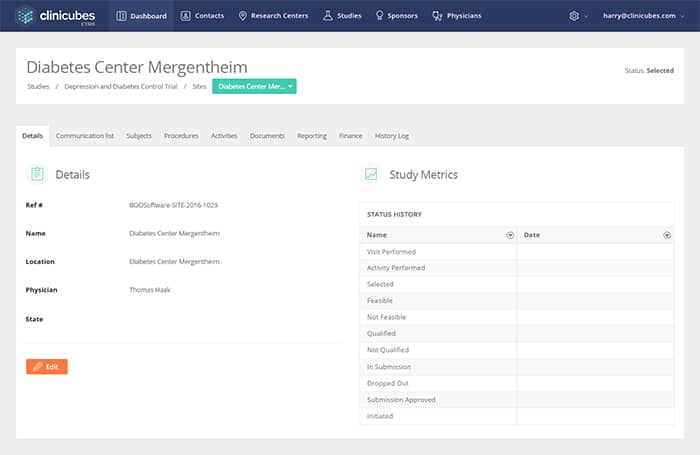The image size is (700, 455).
Task: Click the Dashboard icon in navbar
Action: [x=122, y=16]
